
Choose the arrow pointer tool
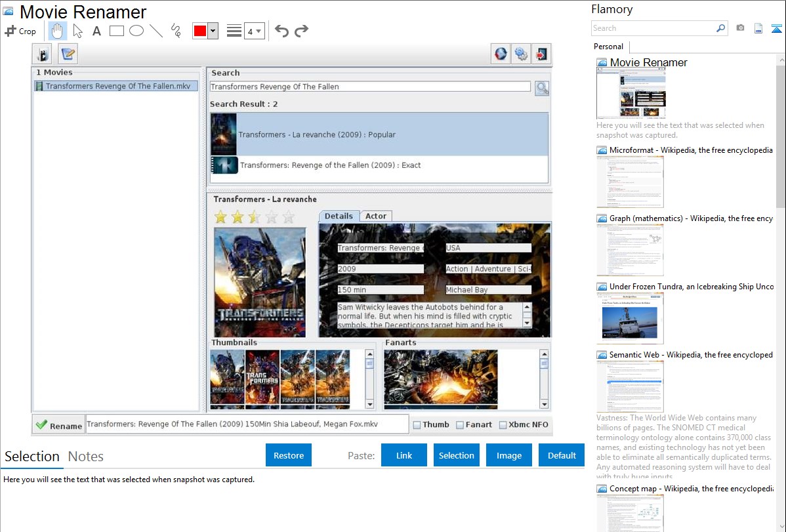(77, 31)
